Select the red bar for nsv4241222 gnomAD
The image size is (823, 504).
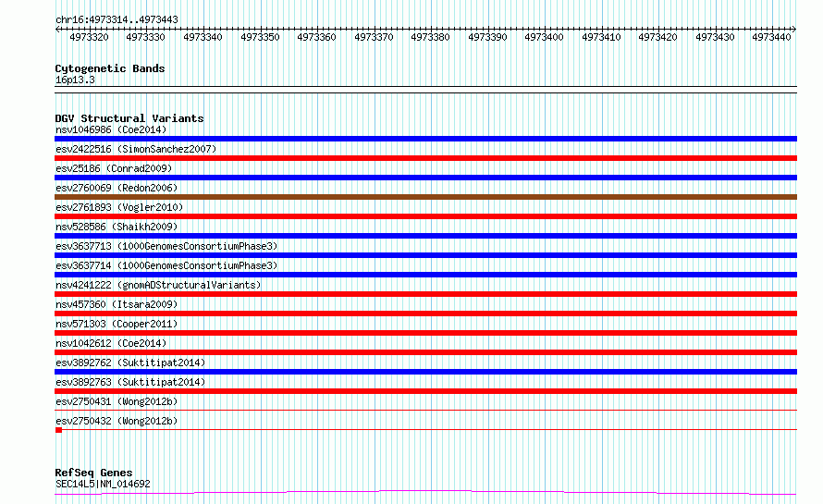click(425, 294)
